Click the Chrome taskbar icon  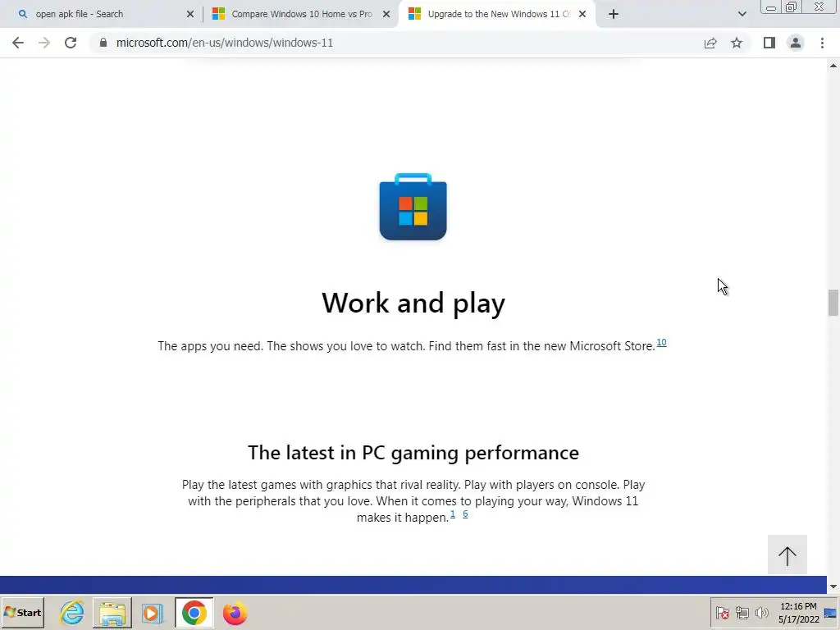(194, 613)
